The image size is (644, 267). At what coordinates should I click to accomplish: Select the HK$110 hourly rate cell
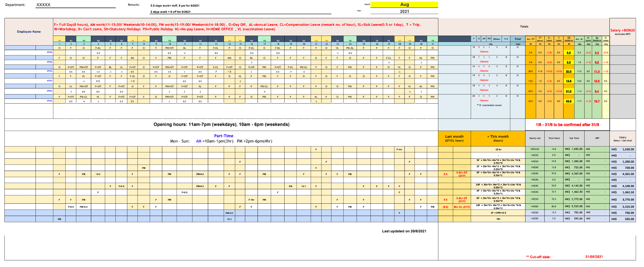click(x=535, y=149)
